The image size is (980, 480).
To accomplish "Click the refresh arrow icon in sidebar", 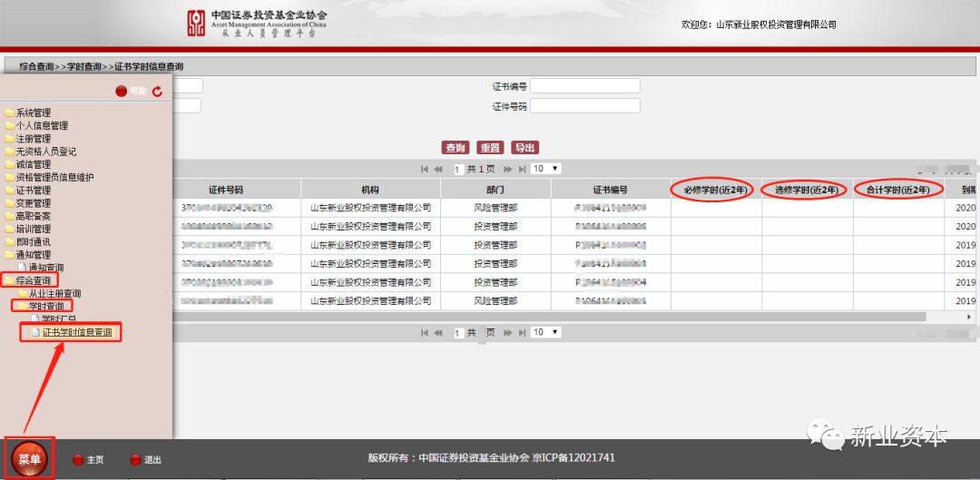I will click(x=158, y=92).
